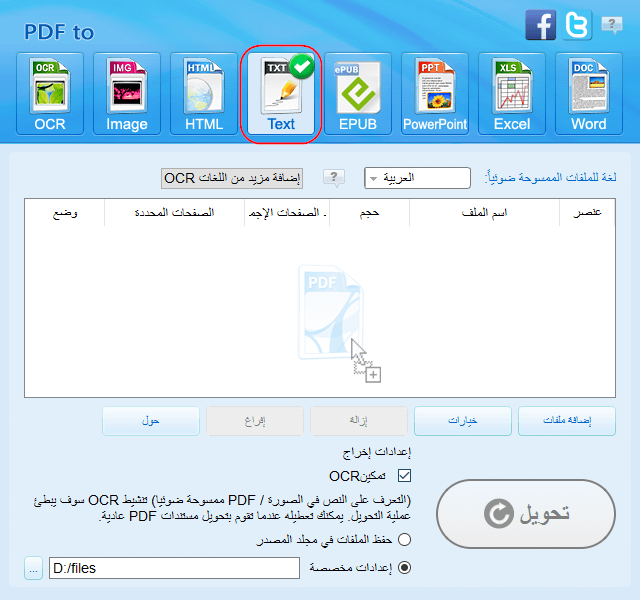The image size is (640, 600).
Task: Open the Facebook page link
Action: 540,25
